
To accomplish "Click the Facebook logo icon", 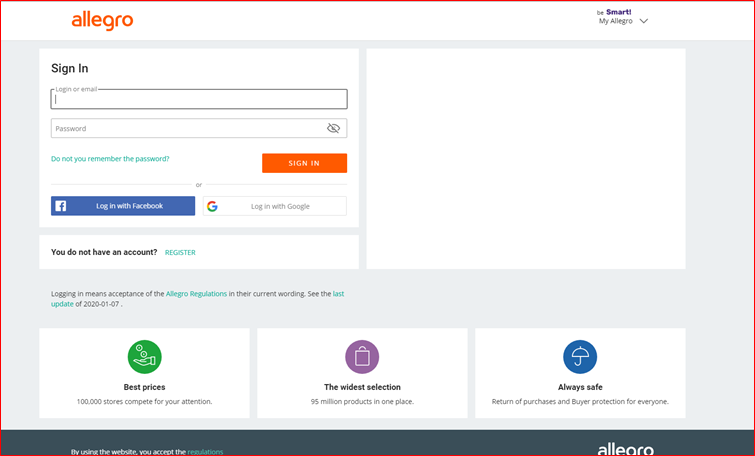I will pyautogui.click(x=61, y=206).
